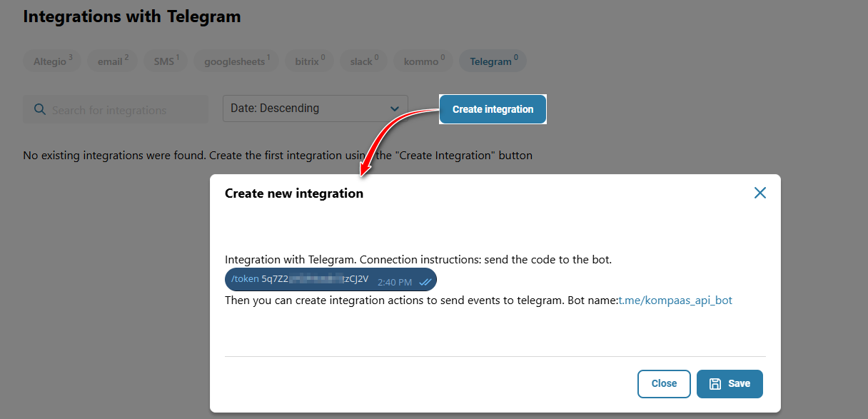Focus the Search for integrations field
Screen dimensions: 868x419
click(x=116, y=110)
